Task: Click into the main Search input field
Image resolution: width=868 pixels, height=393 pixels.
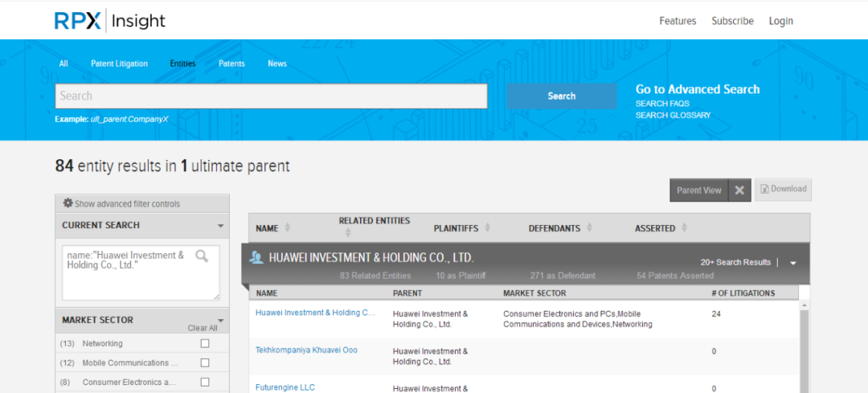Action: (x=272, y=96)
